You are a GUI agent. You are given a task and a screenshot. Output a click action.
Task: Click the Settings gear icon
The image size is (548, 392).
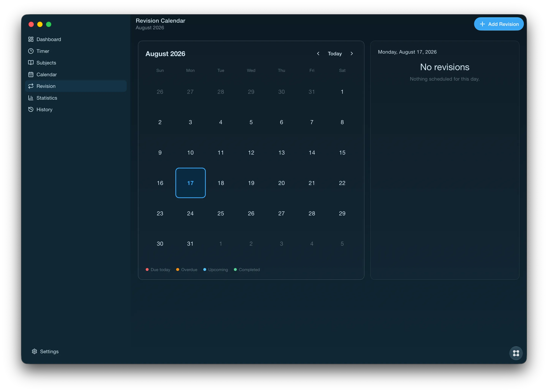[x=35, y=351]
